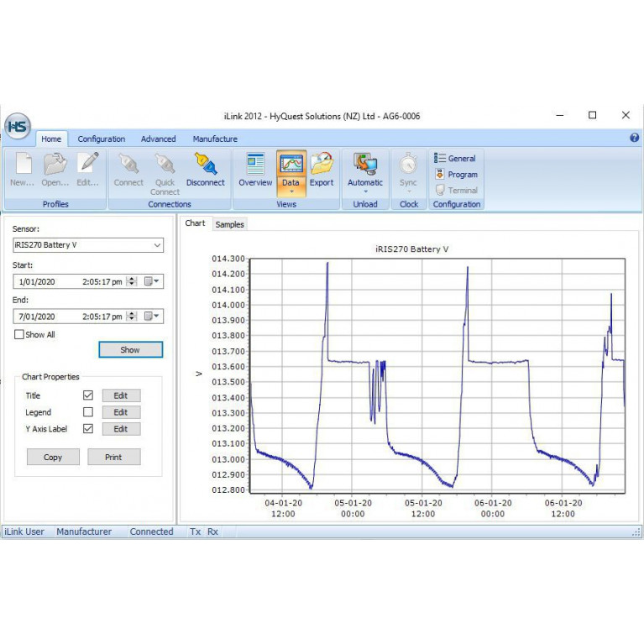This screenshot has width=644, height=644.
Task: Maximize the iLink window
Action: pyautogui.click(x=592, y=115)
